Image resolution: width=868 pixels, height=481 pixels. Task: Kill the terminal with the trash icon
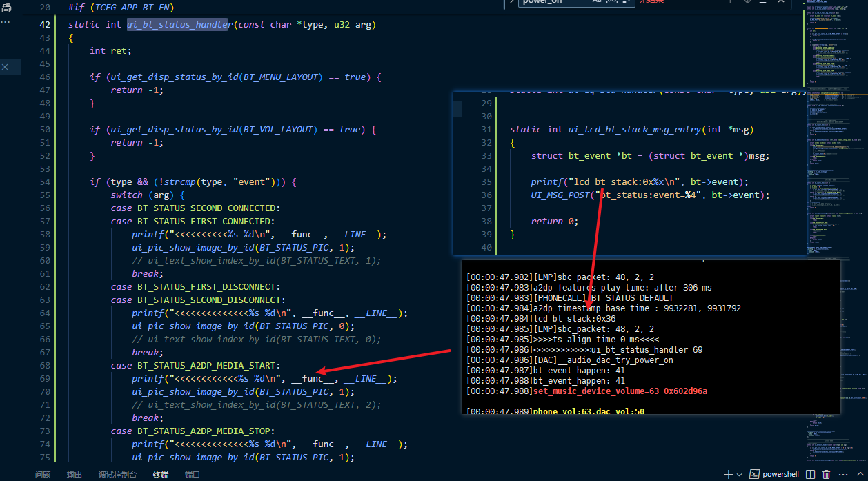pos(826,475)
